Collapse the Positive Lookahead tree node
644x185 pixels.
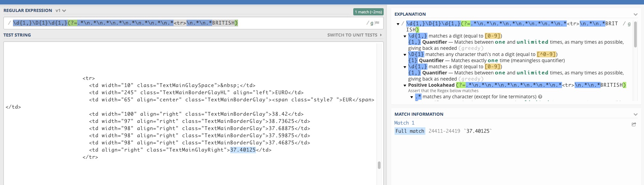click(405, 85)
